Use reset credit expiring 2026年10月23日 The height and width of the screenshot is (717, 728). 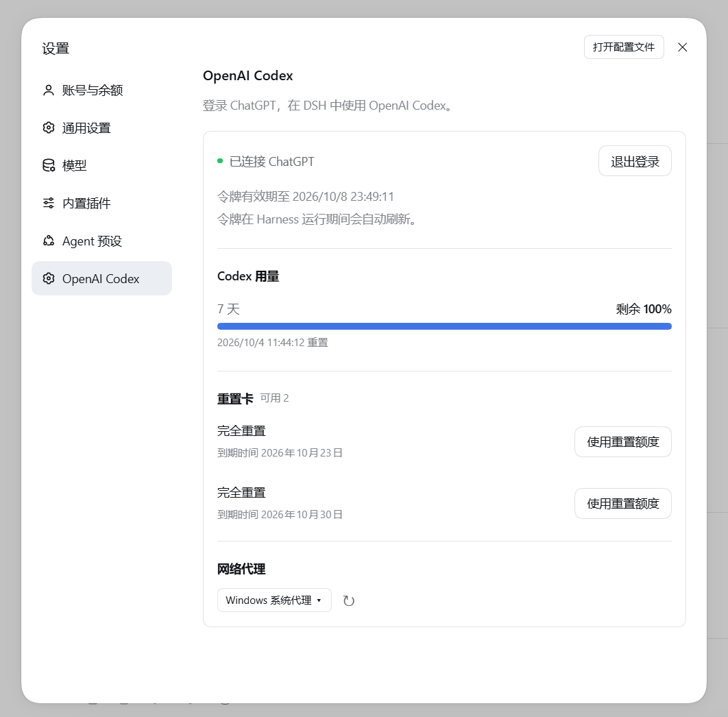pos(622,441)
